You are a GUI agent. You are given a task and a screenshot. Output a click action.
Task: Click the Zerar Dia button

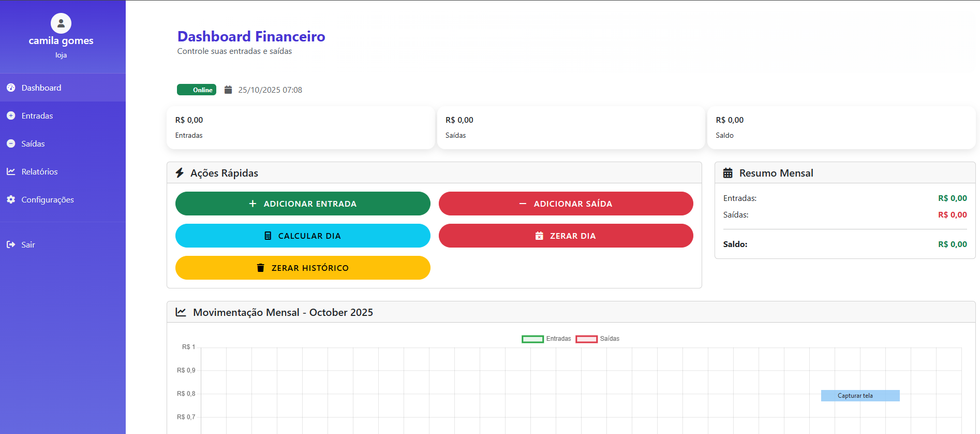pos(566,236)
